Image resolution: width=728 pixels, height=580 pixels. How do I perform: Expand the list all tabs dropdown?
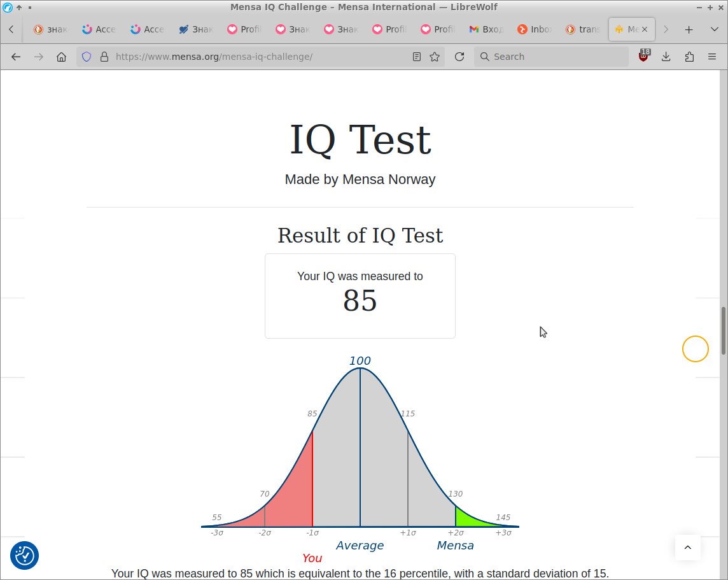click(x=714, y=29)
